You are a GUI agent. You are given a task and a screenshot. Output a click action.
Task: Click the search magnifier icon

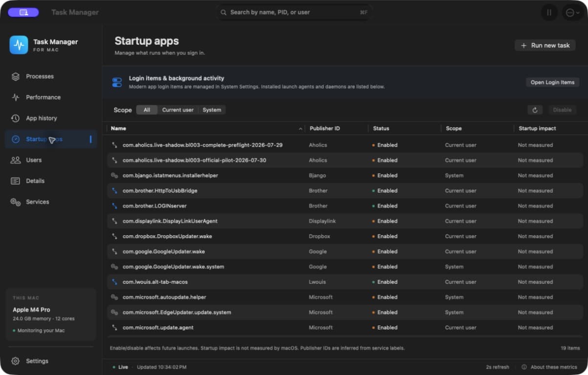223,13
